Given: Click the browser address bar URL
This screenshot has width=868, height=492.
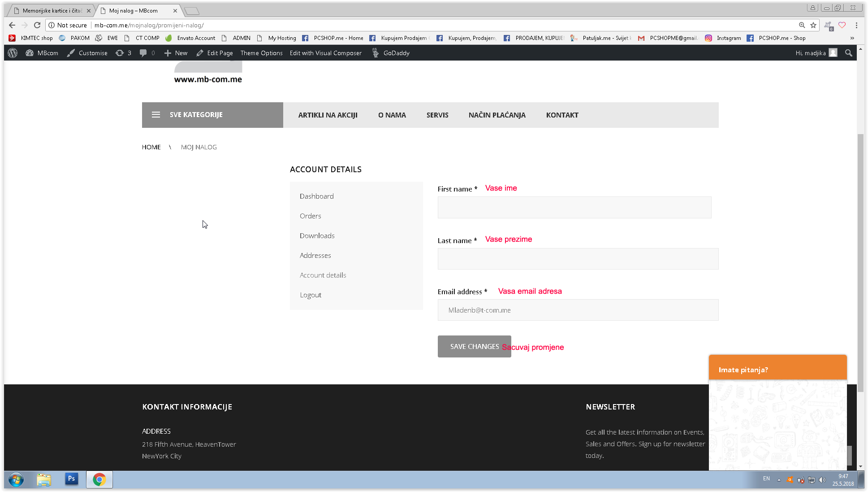Looking at the screenshot, I should point(149,25).
